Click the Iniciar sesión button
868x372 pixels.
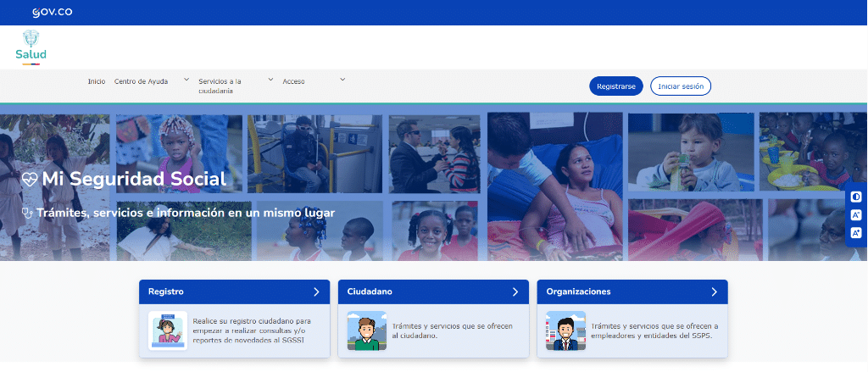click(681, 86)
